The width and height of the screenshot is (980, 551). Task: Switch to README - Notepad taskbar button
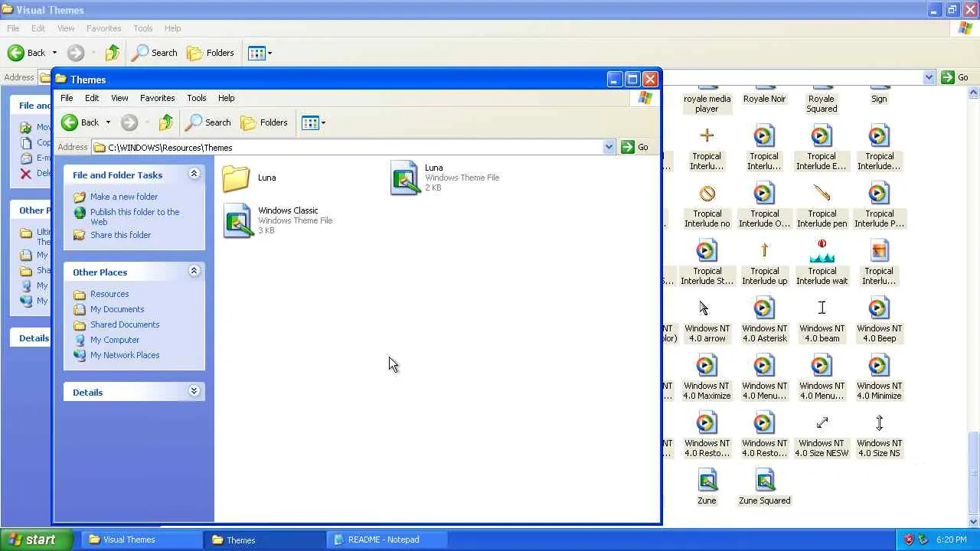(387, 540)
